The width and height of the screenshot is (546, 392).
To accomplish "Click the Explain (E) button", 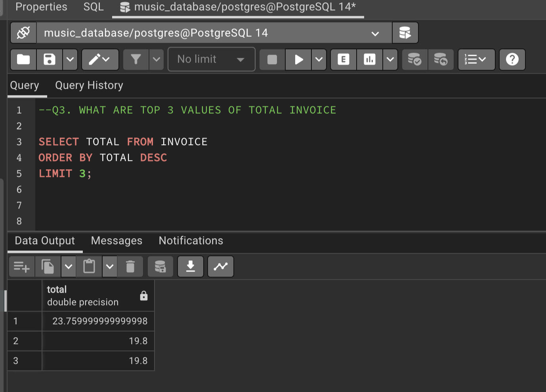I will pos(344,59).
